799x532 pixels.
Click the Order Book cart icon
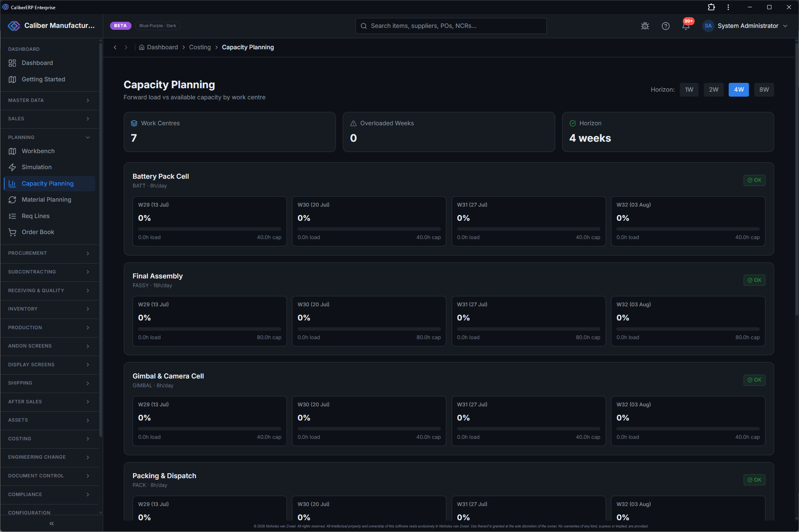click(12, 232)
